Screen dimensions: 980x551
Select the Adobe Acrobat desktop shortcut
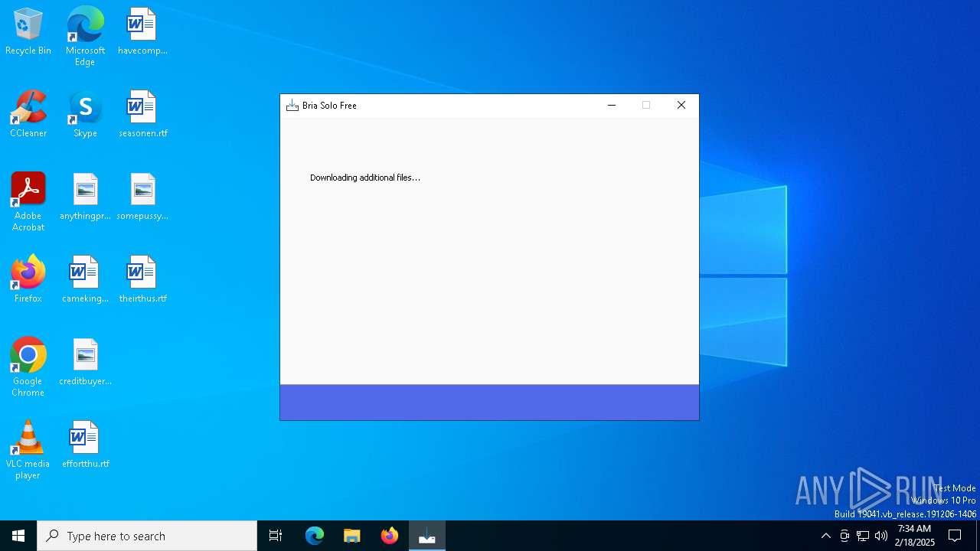[28, 202]
